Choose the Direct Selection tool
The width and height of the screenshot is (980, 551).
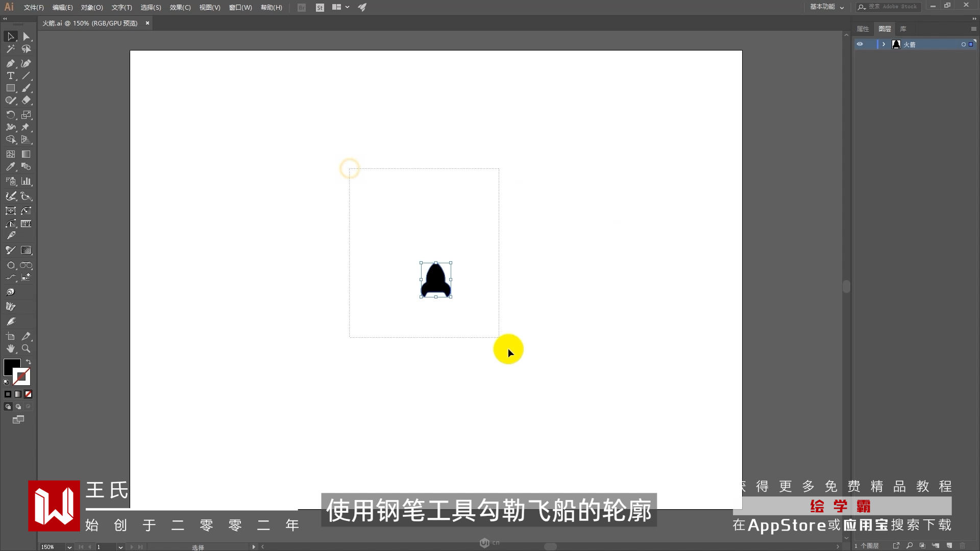[x=27, y=37]
